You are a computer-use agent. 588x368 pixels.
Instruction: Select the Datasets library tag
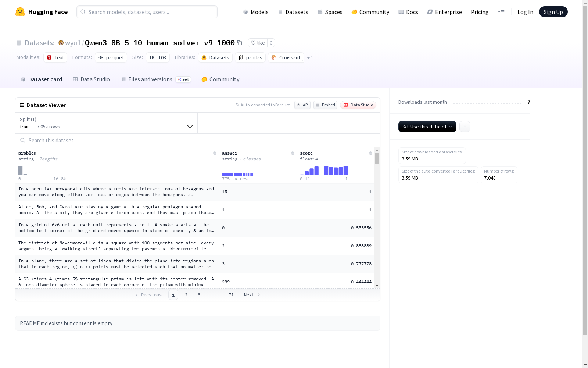click(x=215, y=57)
